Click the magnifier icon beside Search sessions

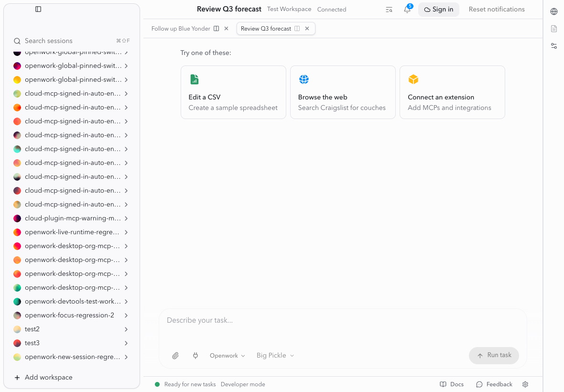17,41
